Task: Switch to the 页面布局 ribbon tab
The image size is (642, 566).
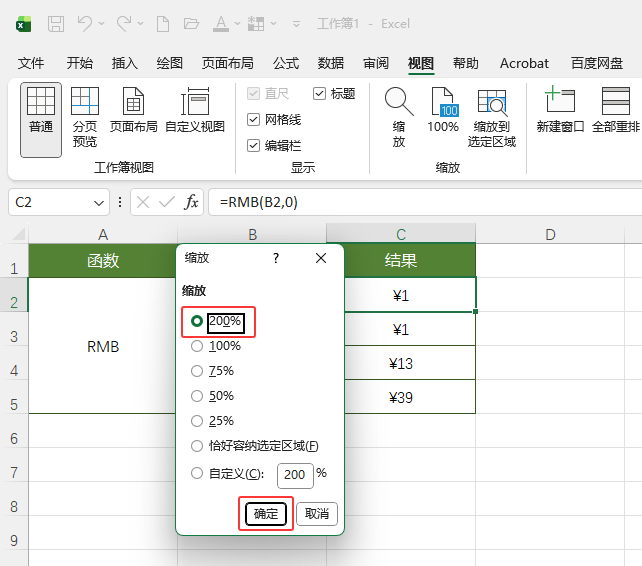Action: click(228, 63)
